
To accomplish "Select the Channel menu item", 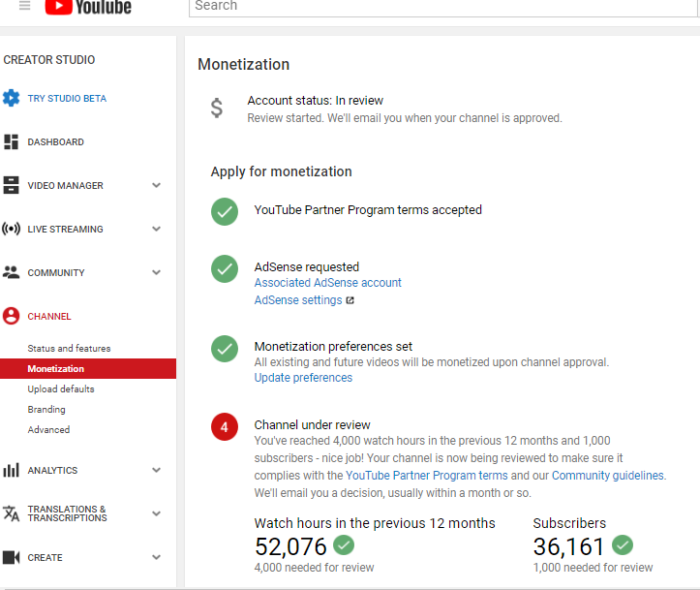I will click(49, 316).
